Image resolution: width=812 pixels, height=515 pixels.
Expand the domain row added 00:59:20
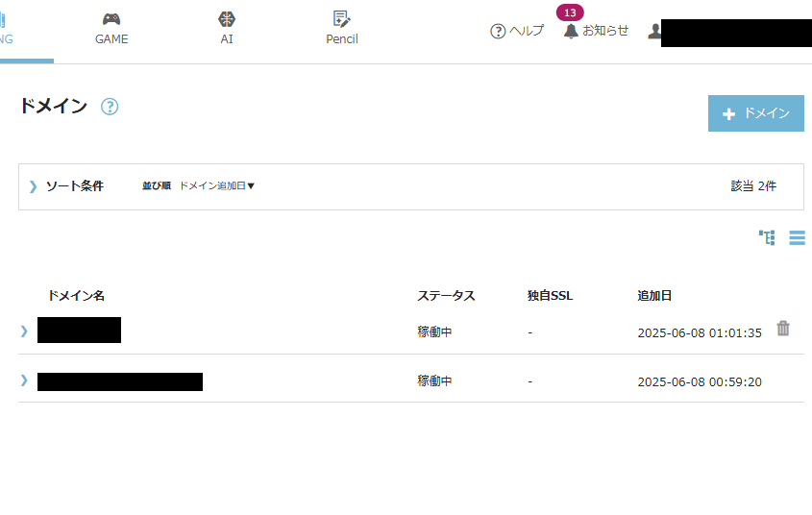point(24,380)
